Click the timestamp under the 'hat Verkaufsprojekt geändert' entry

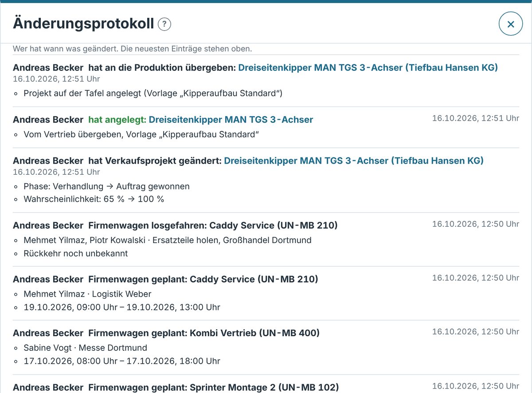[x=56, y=172]
